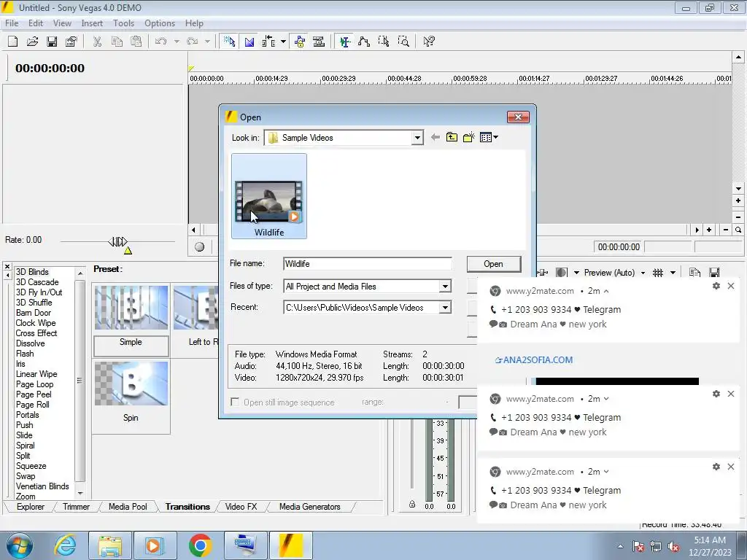The image size is (747, 560).
Task: Open Google Chrome from the taskbar
Action: coord(200,545)
